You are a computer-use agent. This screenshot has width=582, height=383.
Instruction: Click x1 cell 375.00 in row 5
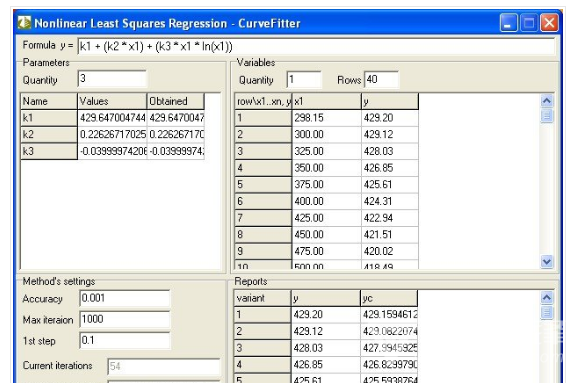pyautogui.click(x=327, y=184)
